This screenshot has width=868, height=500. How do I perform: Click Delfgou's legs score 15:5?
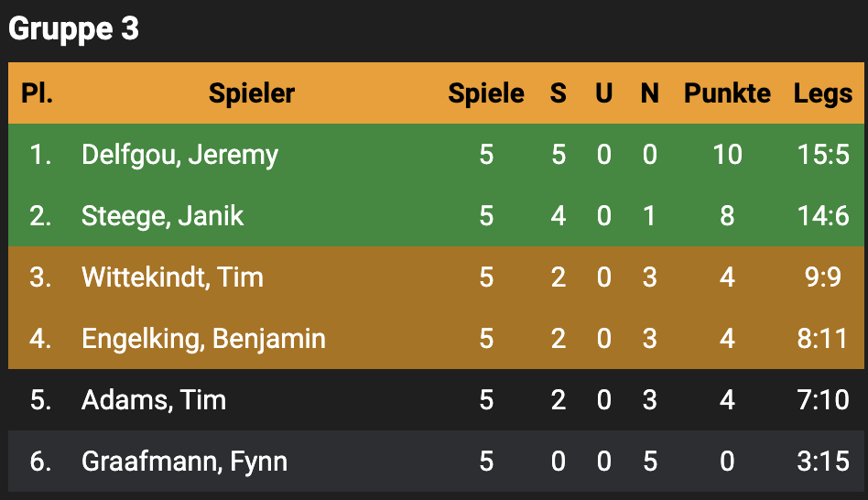pyautogui.click(x=823, y=155)
